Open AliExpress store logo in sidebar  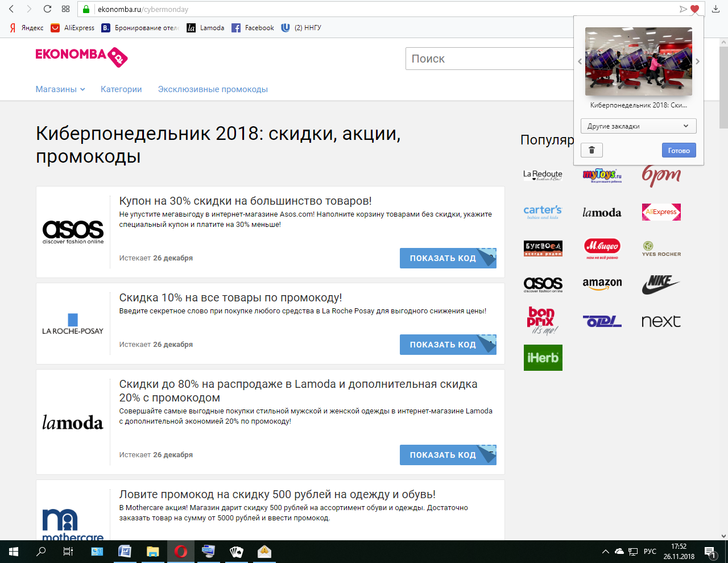coord(661,212)
